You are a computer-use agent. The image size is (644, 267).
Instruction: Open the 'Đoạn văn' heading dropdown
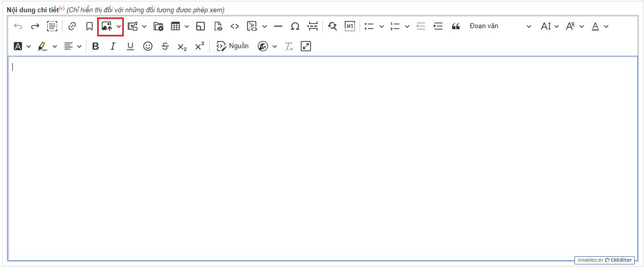[500, 26]
